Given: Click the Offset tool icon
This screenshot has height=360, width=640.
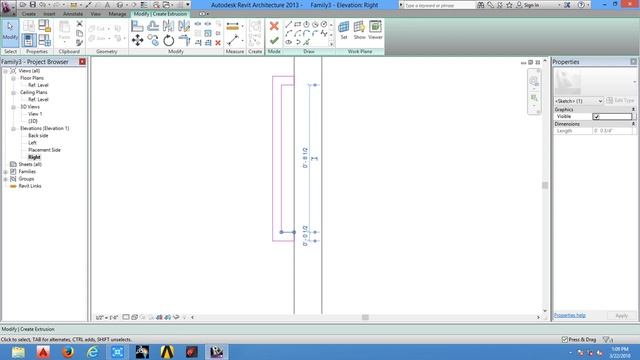Looking at the screenshot, I should pos(153,26).
